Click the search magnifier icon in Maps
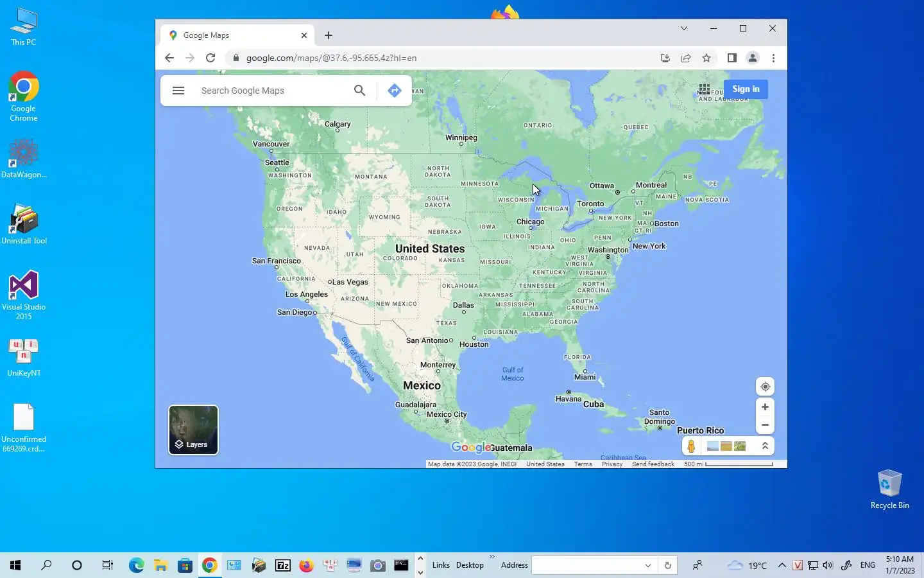 [x=360, y=91]
